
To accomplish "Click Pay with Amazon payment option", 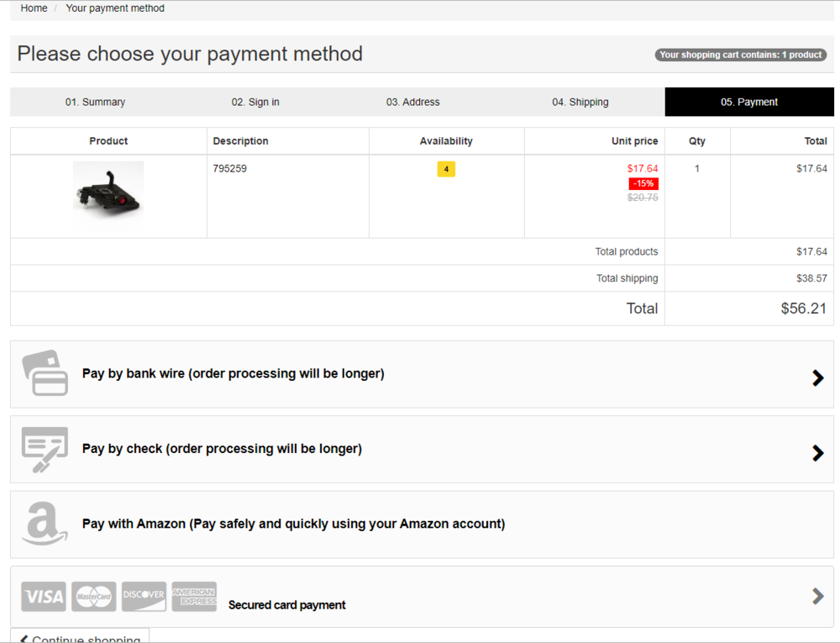I will click(291, 523).
